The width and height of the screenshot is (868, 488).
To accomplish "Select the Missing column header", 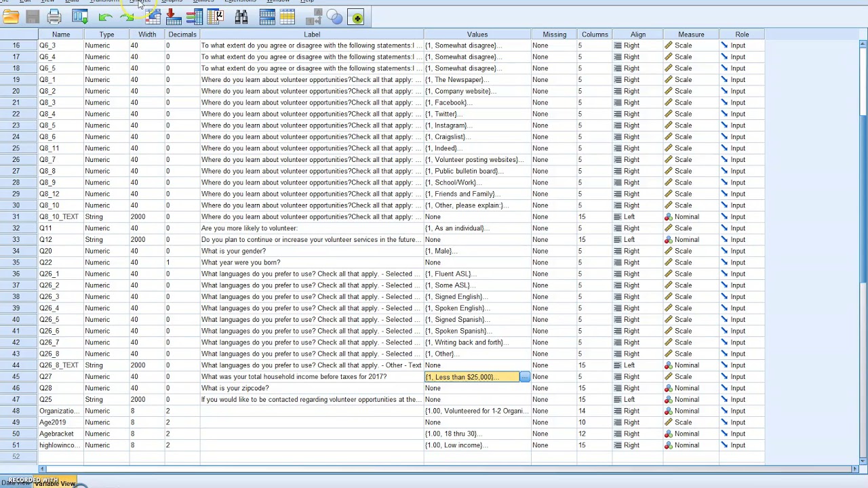I will [x=554, y=34].
